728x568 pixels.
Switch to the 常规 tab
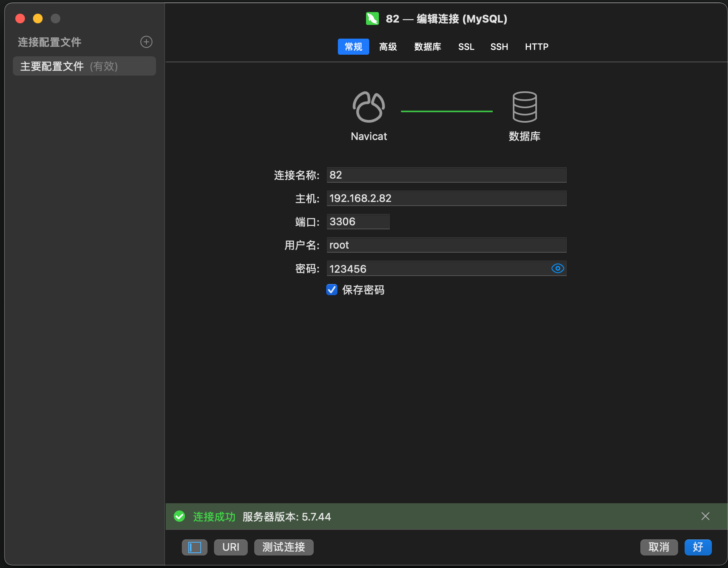354,47
